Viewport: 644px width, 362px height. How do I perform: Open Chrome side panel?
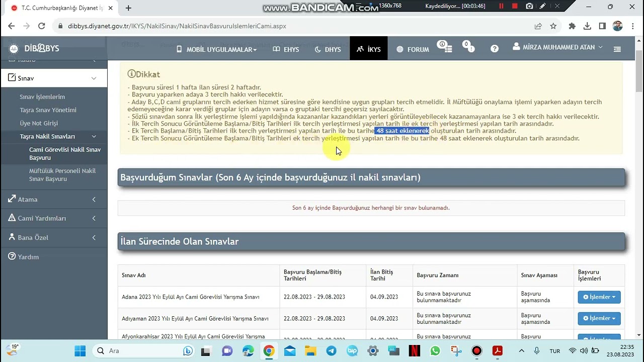click(x=602, y=26)
